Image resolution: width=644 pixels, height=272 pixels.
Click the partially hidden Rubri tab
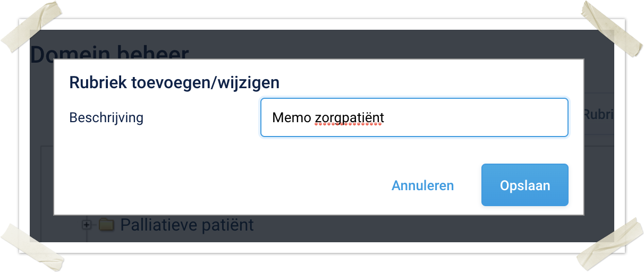(x=598, y=114)
